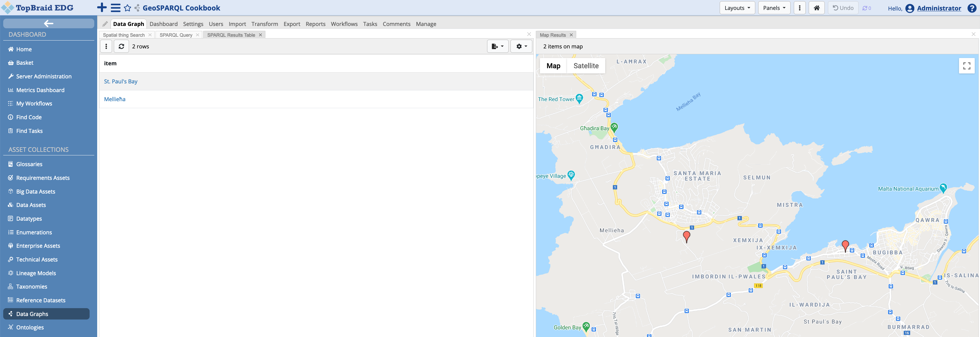Open the help question mark icon
The width and height of the screenshot is (980, 337).
coord(972,8)
